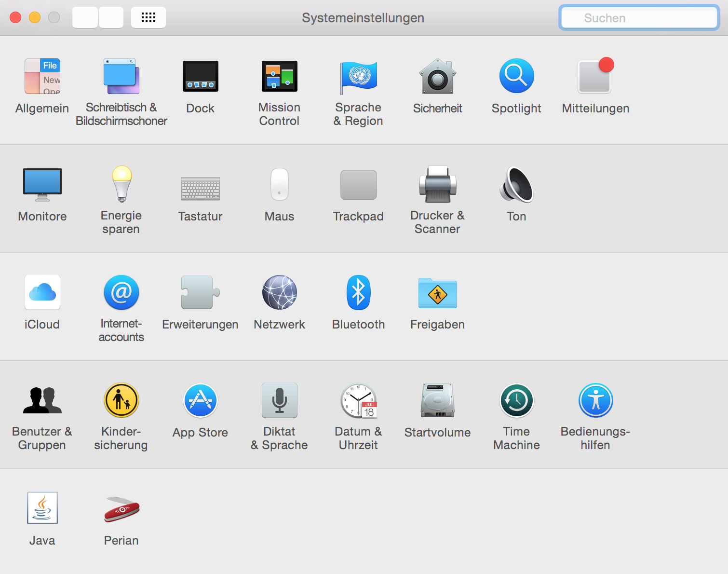Minimize the Systemeinstellungen window
The width and height of the screenshot is (728, 574).
(x=35, y=17)
